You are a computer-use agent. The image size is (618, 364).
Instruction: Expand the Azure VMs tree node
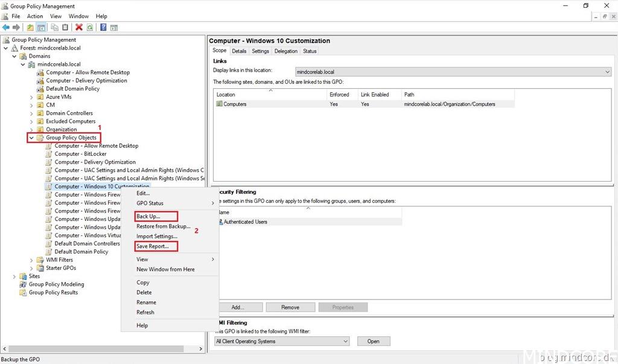point(32,97)
